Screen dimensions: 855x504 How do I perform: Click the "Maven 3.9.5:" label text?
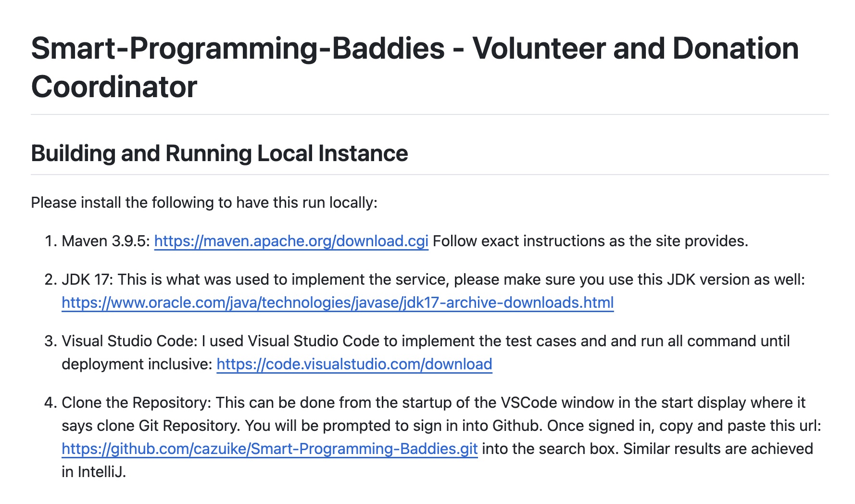point(106,241)
